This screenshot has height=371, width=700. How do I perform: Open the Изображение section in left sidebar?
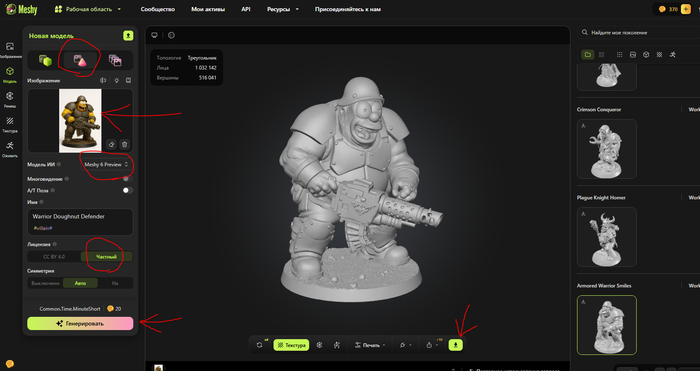10,50
